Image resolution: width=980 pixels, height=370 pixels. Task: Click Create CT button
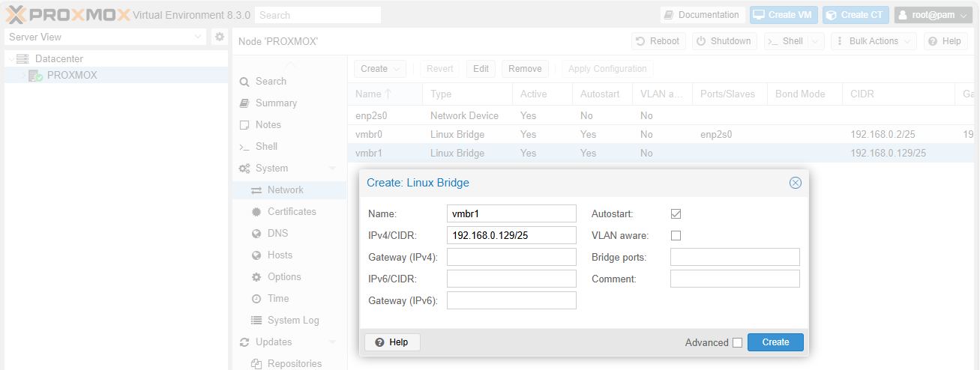pyautogui.click(x=856, y=15)
